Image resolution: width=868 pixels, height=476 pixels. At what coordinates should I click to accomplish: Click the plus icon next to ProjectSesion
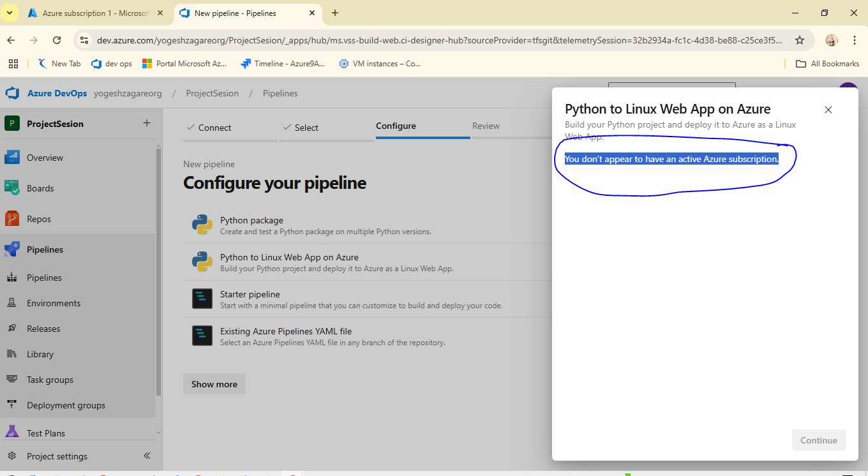146,123
